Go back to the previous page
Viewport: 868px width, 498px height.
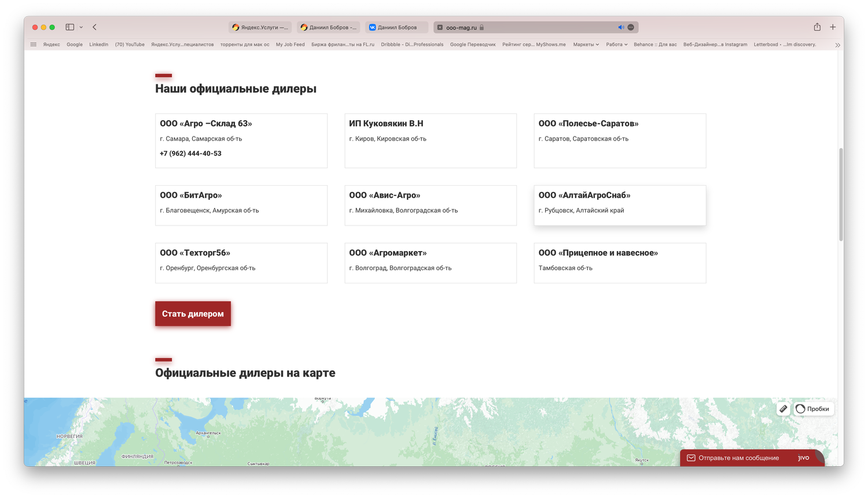tap(94, 27)
